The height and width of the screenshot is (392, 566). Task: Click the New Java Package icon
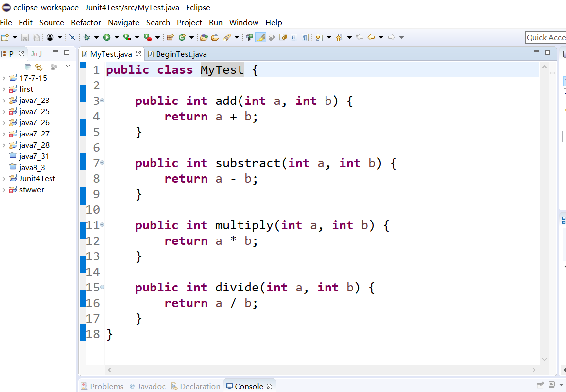click(171, 37)
